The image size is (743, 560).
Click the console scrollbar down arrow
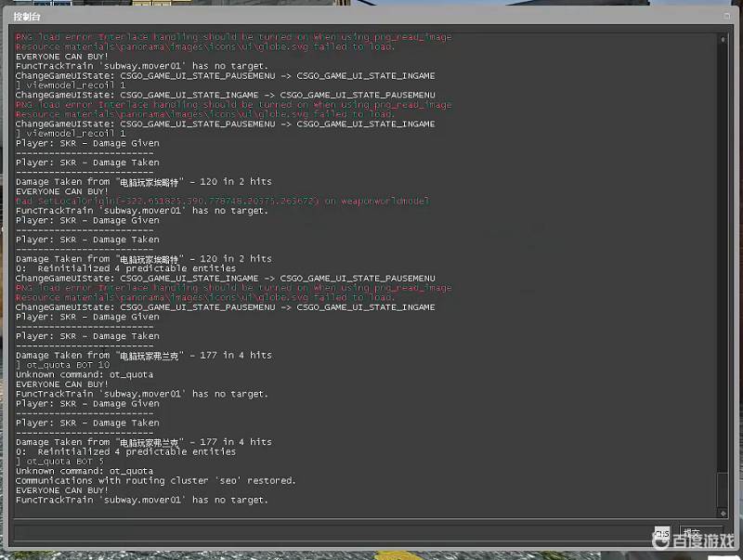tap(723, 513)
